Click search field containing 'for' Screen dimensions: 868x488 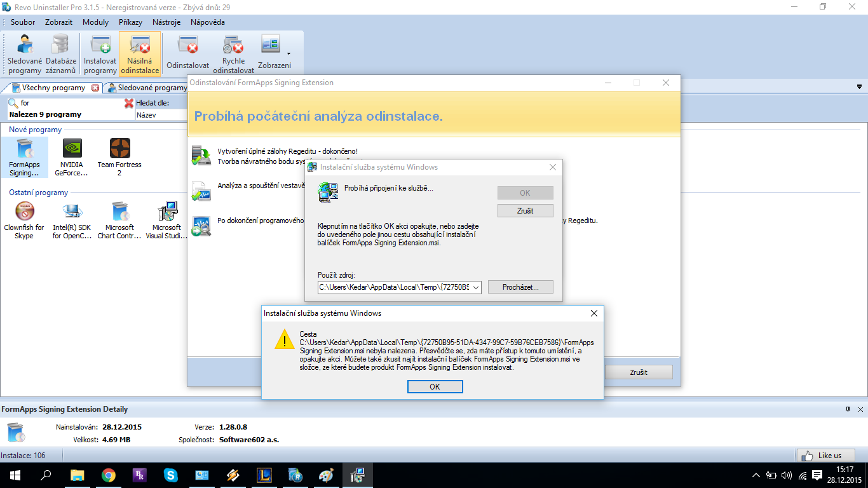[x=70, y=103]
